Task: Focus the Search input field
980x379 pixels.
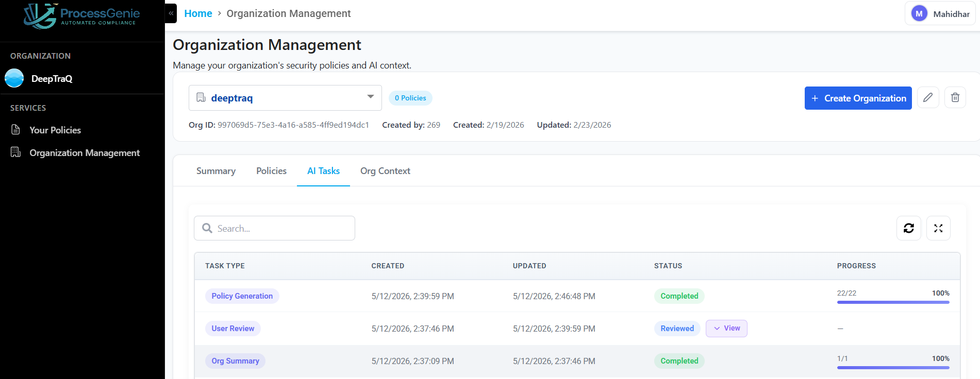Action: tap(274, 228)
